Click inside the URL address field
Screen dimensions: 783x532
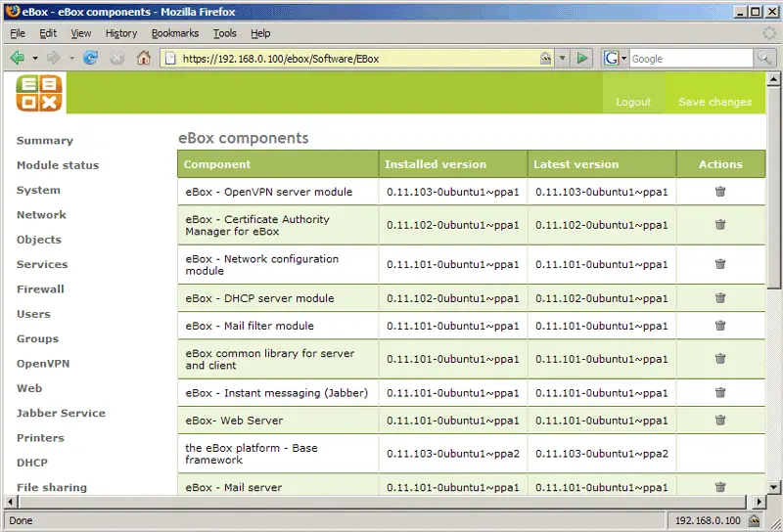352,59
